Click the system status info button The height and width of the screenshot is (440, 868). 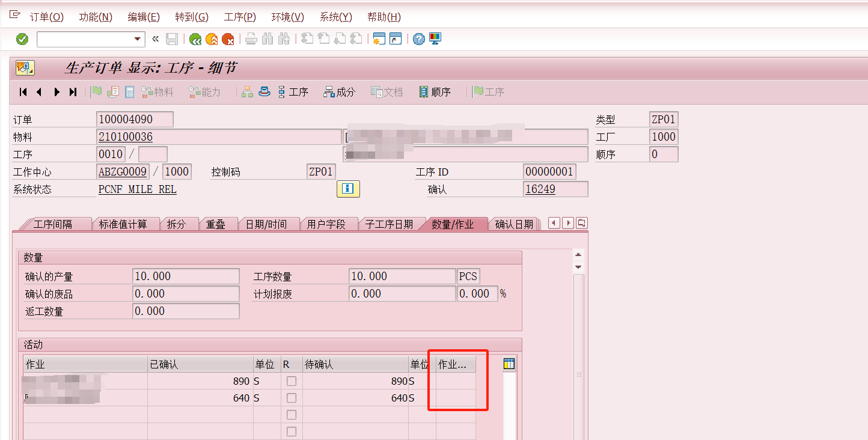coord(348,189)
